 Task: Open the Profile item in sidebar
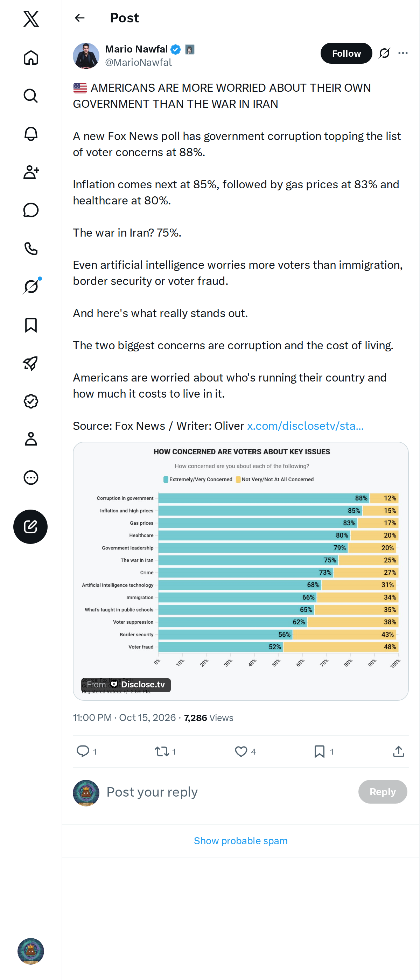click(x=31, y=439)
